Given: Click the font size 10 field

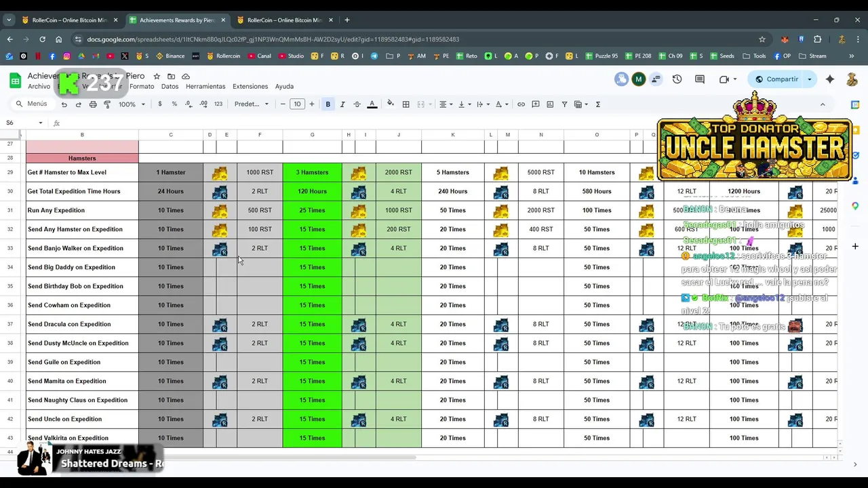Looking at the screenshot, I should coord(297,104).
